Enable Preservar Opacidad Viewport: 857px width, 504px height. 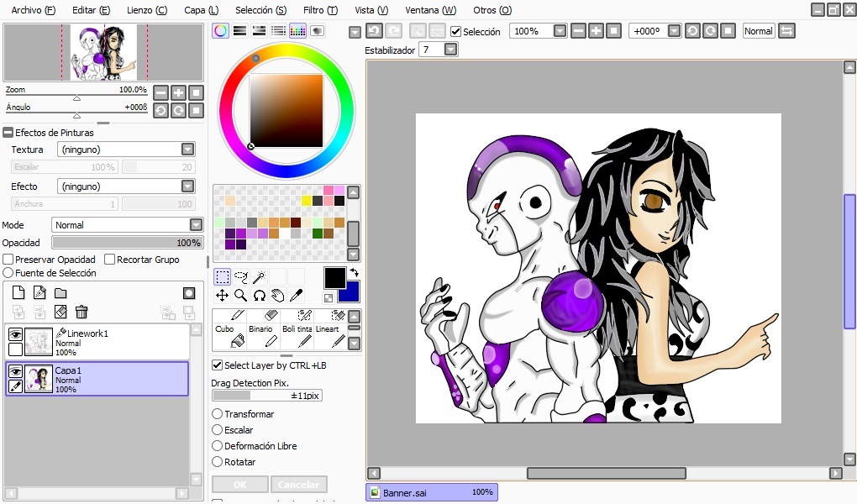[x=8, y=259]
